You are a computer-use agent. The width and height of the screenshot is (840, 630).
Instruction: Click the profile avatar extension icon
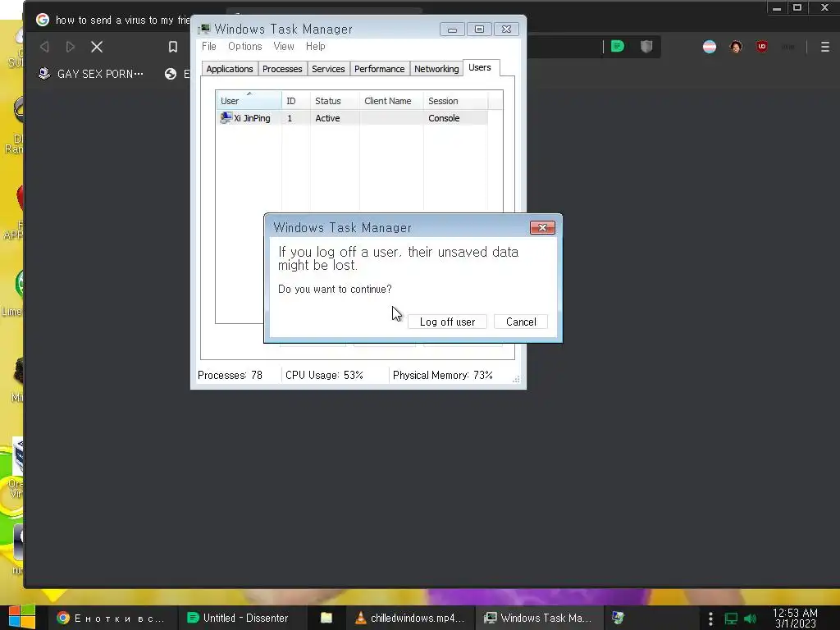736,47
